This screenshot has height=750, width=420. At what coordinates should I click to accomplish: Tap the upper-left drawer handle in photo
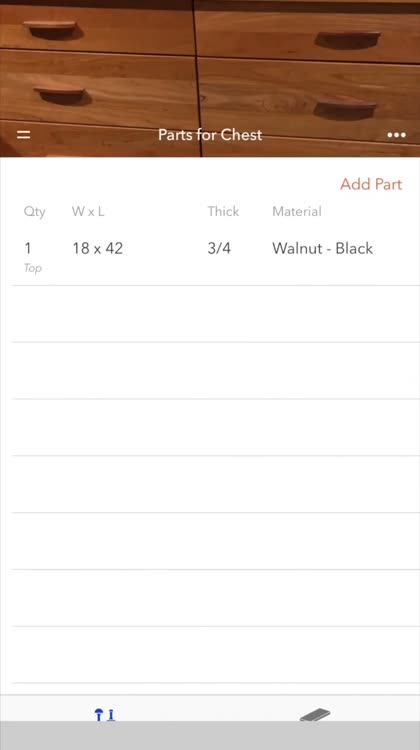(52, 29)
